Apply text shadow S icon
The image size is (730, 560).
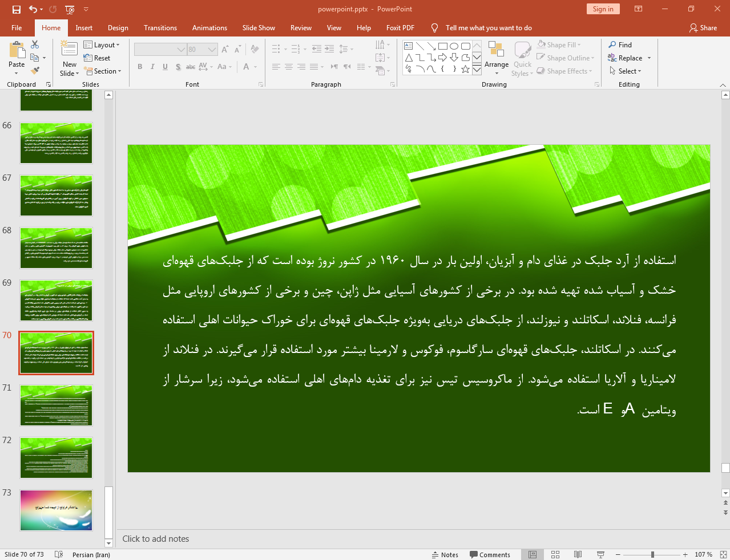tap(178, 67)
